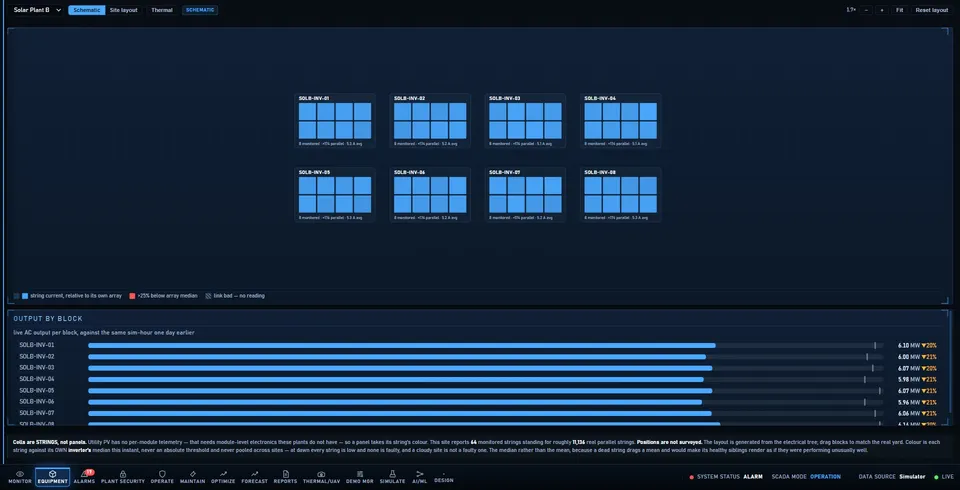Go to the Operate section
The width and height of the screenshot is (960, 490).
(x=162, y=477)
